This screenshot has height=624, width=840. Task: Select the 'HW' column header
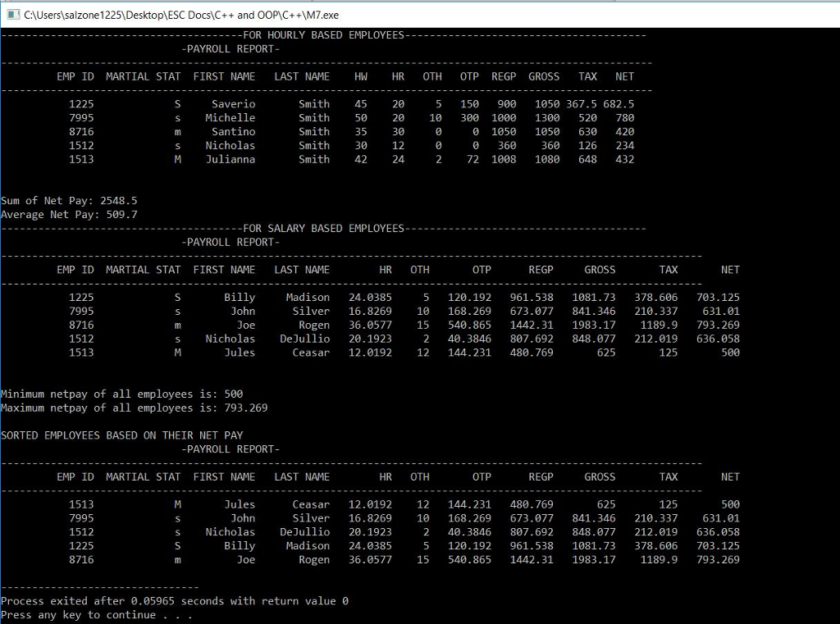(x=361, y=76)
